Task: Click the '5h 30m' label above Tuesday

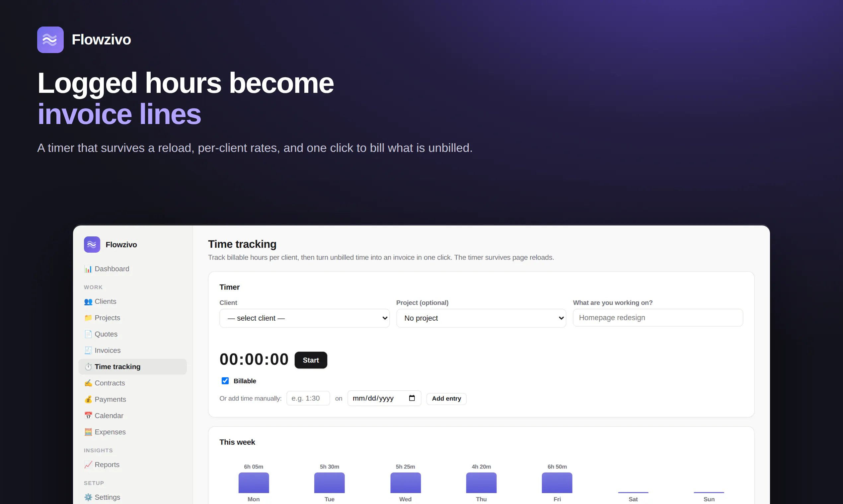Action: [329, 467]
